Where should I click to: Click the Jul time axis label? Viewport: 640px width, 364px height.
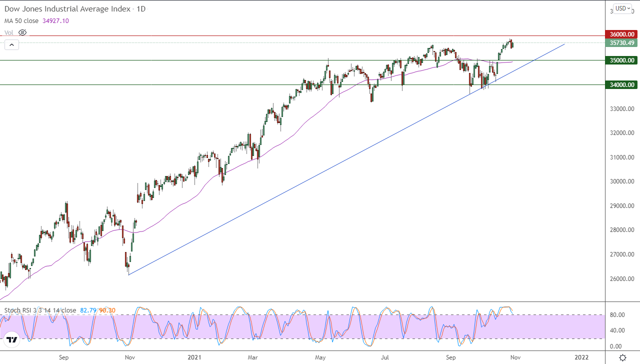tap(385, 357)
